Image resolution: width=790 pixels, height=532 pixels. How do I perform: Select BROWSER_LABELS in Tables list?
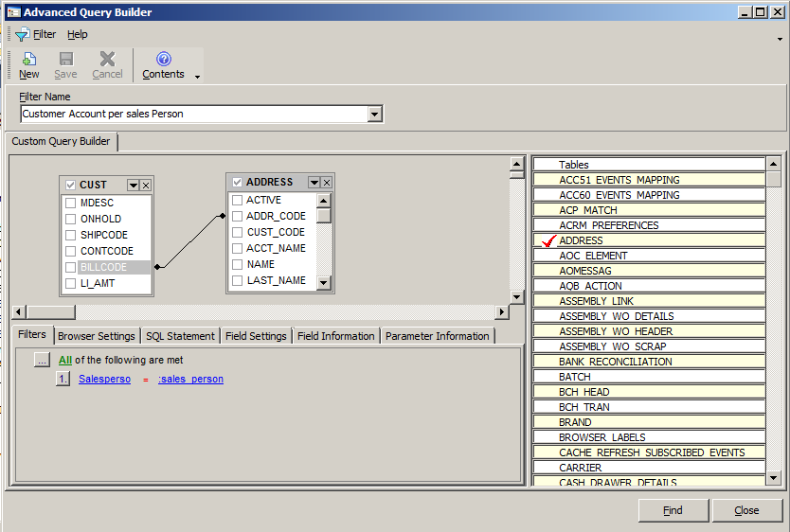coord(649,438)
